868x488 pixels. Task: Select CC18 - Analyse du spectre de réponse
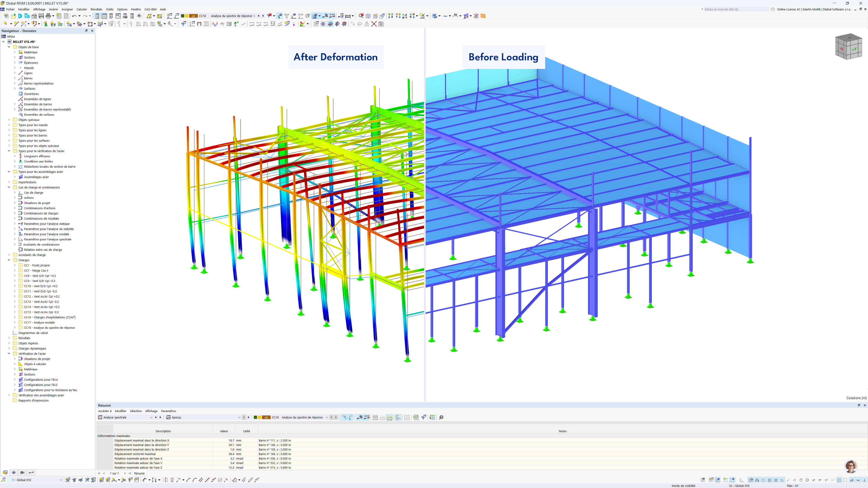coord(49,328)
